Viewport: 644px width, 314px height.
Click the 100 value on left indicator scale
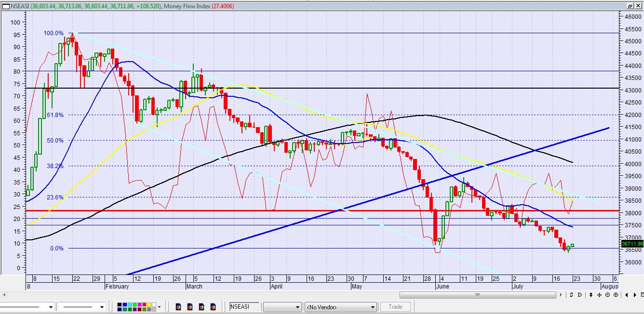(15, 23)
